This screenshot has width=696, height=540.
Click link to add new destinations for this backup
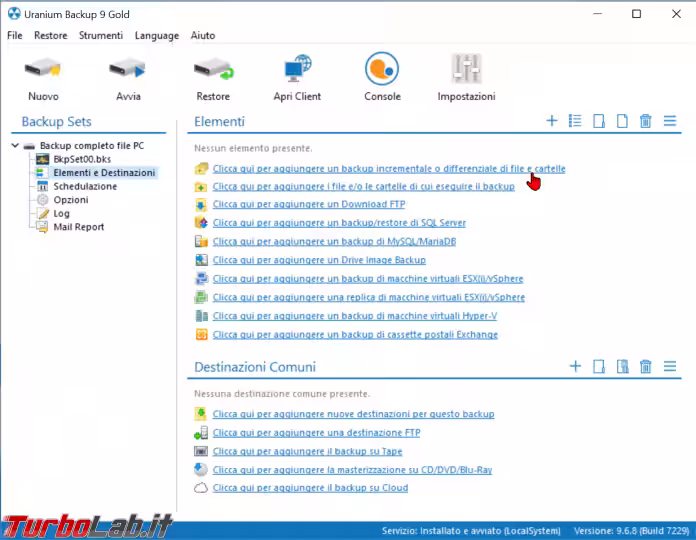[353, 414]
